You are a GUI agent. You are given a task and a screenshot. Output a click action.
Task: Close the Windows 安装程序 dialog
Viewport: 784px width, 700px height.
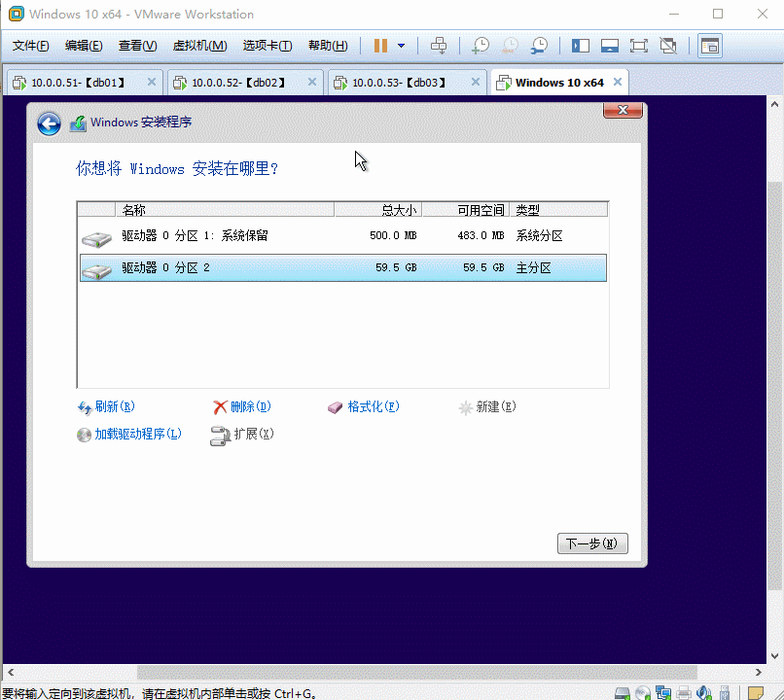(x=623, y=110)
